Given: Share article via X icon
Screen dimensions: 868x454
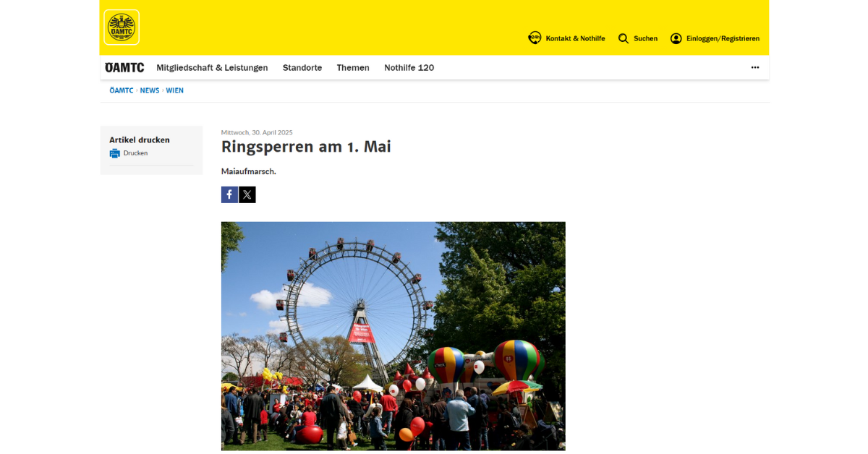Looking at the screenshot, I should [247, 194].
